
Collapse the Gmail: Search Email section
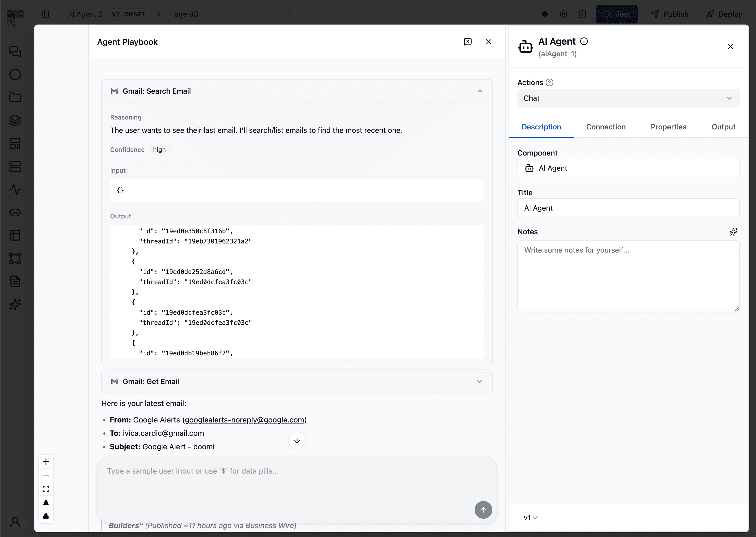click(x=480, y=91)
